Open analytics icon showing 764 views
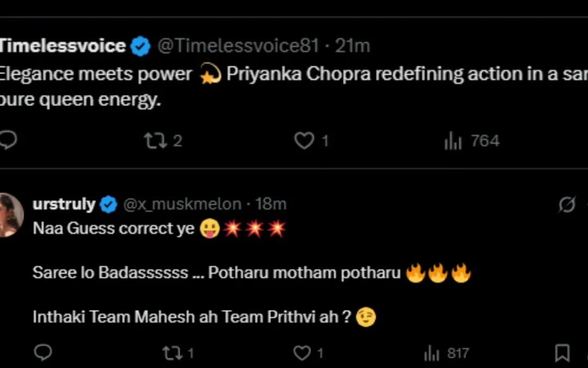This screenshot has height=368, width=588. point(452,141)
